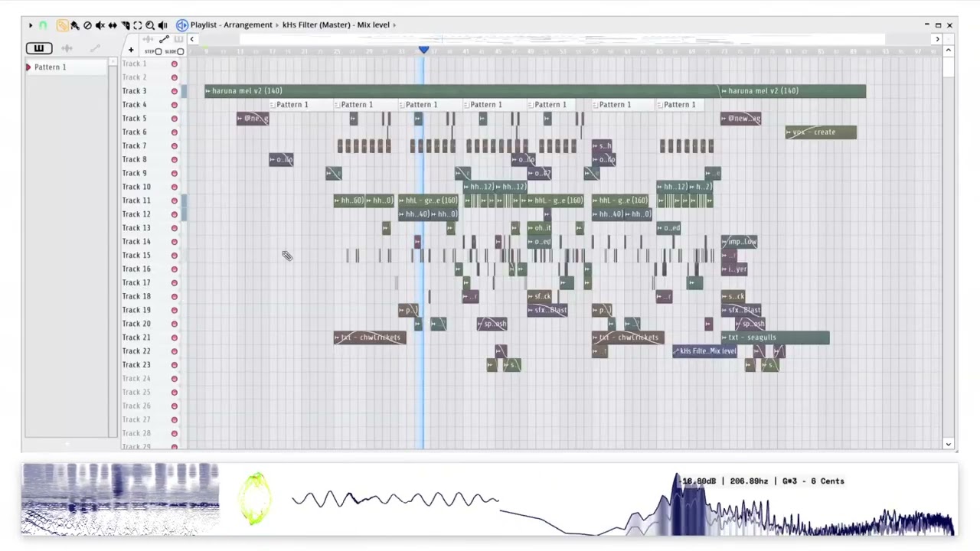980x551 pixels.
Task: Click Playlist - Arrangement breadcrumb
Action: 231,25
